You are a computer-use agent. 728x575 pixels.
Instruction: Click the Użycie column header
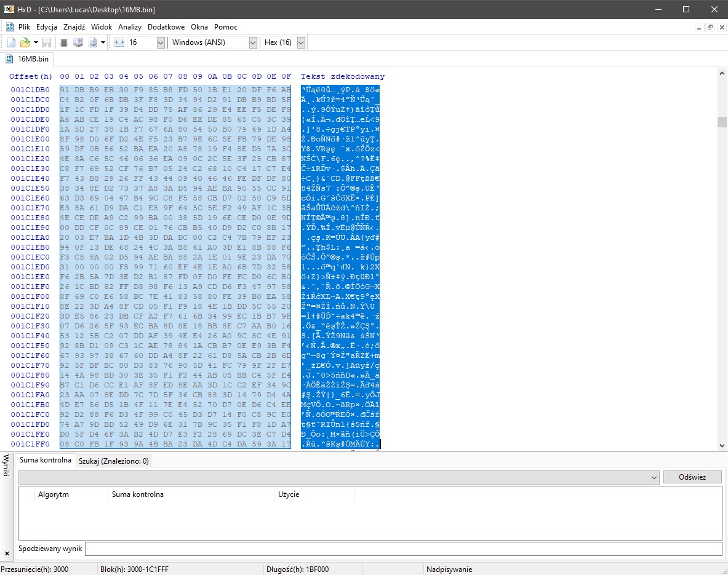[314, 494]
